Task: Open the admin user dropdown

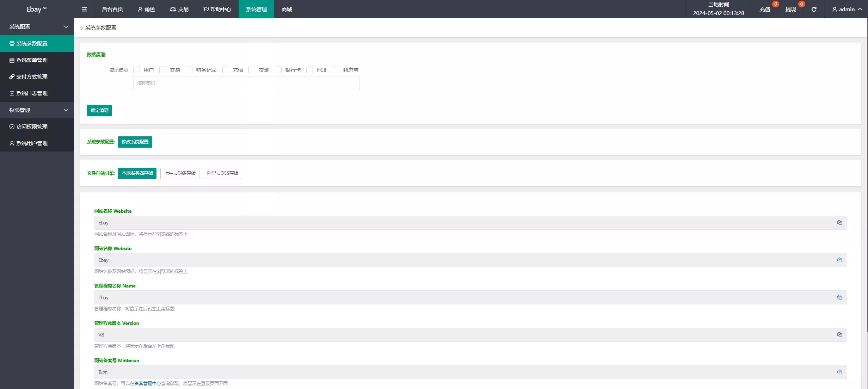Action: (x=847, y=10)
